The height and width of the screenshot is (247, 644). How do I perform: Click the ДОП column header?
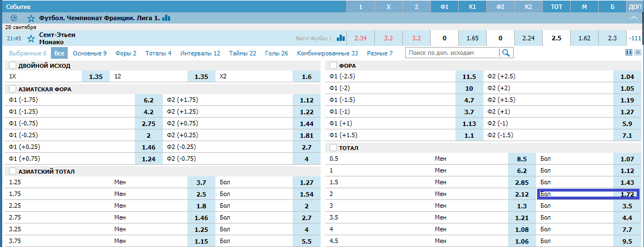(634, 7)
